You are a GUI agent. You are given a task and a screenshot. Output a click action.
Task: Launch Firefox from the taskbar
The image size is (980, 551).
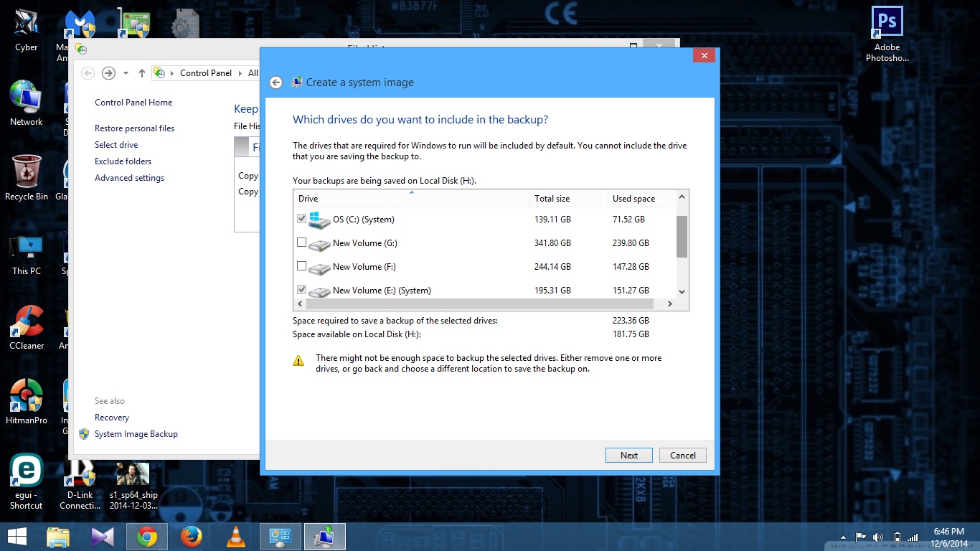(191, 537)
